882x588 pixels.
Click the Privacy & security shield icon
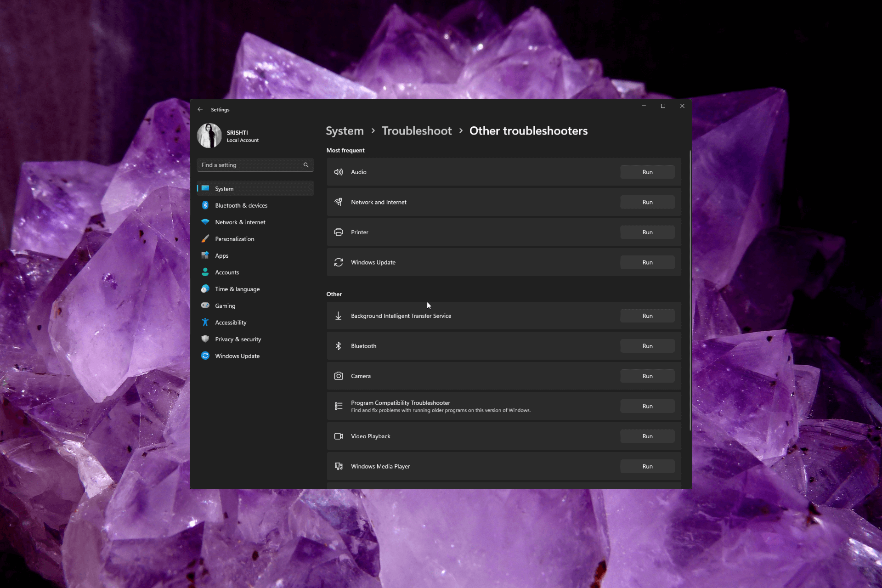click(x=205, y=339)
